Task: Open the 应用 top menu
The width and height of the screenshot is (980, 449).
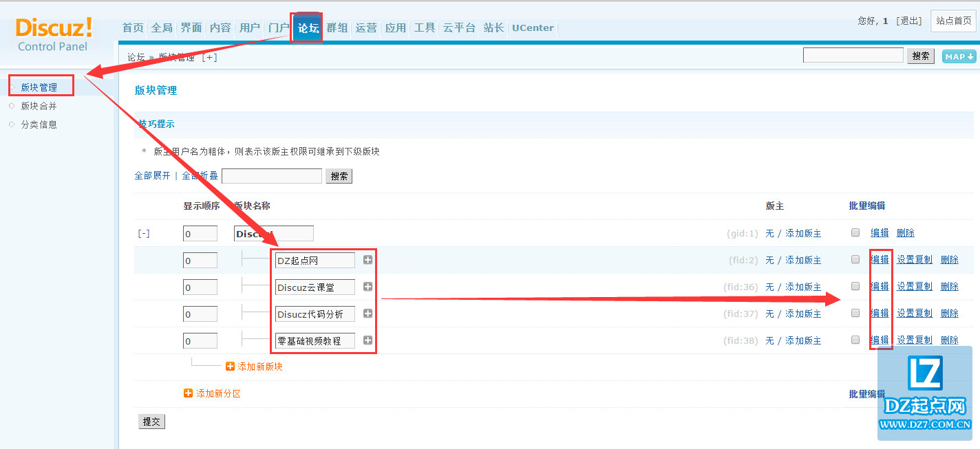Action: [396, 28]
